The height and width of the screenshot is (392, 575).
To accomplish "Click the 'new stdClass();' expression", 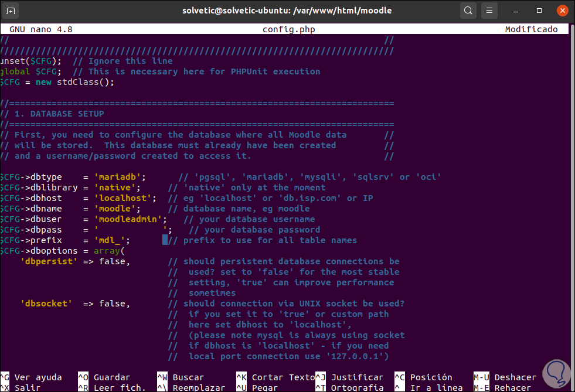I will pyautogui.click(x=75, y=82).
